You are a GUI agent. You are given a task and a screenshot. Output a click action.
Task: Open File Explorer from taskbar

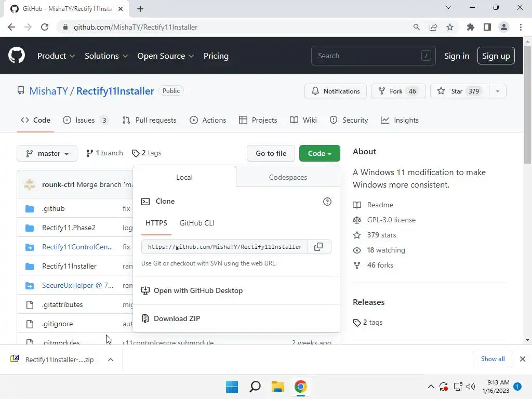click(x=278, y=387)
